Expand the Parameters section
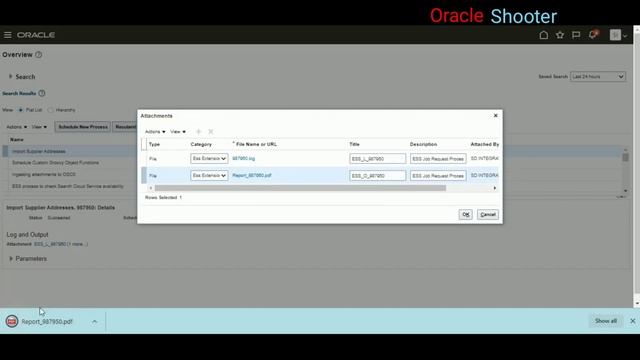The width and height of the screenshot is (640, 360). (x=11, y=259)
